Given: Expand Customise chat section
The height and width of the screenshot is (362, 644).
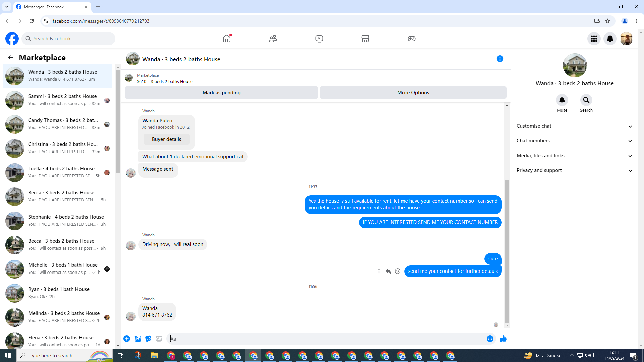Looking at the screenshot, I should pos(574,126).
